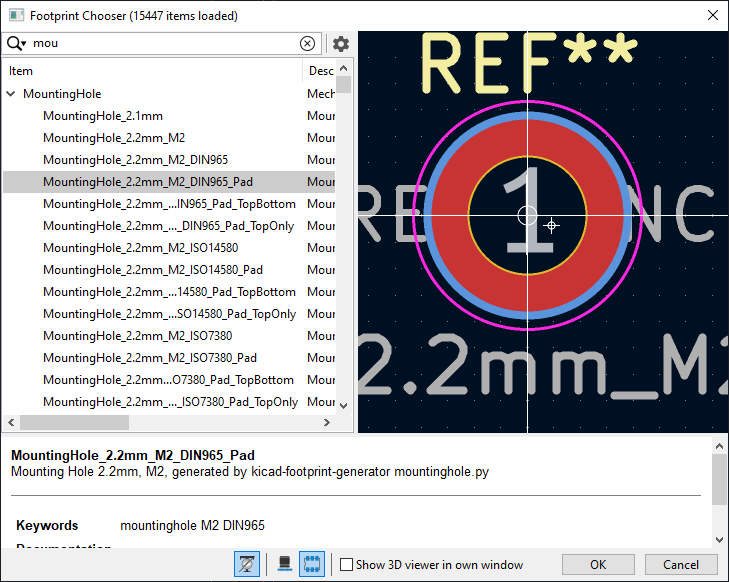
Task: Show the 3D model view icon
Action: pos(285,564)
